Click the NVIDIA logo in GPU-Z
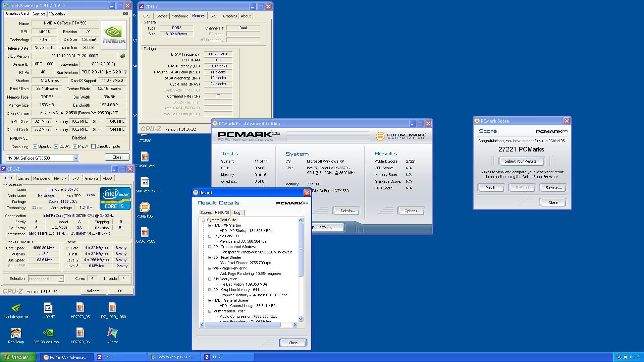This screenshot has height=362, width=644. (114, 35)
